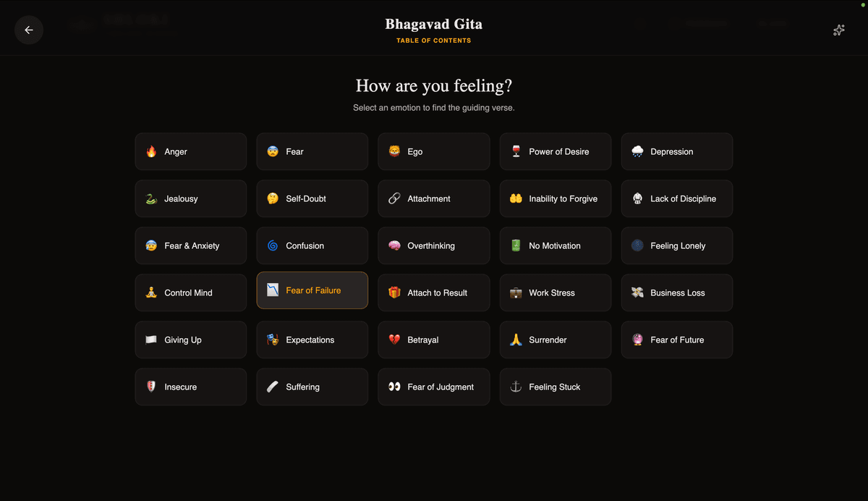Click the back arrow icon
Image resolution: width=868 pixels, height=501 pixels.
[x=29, y=30]
